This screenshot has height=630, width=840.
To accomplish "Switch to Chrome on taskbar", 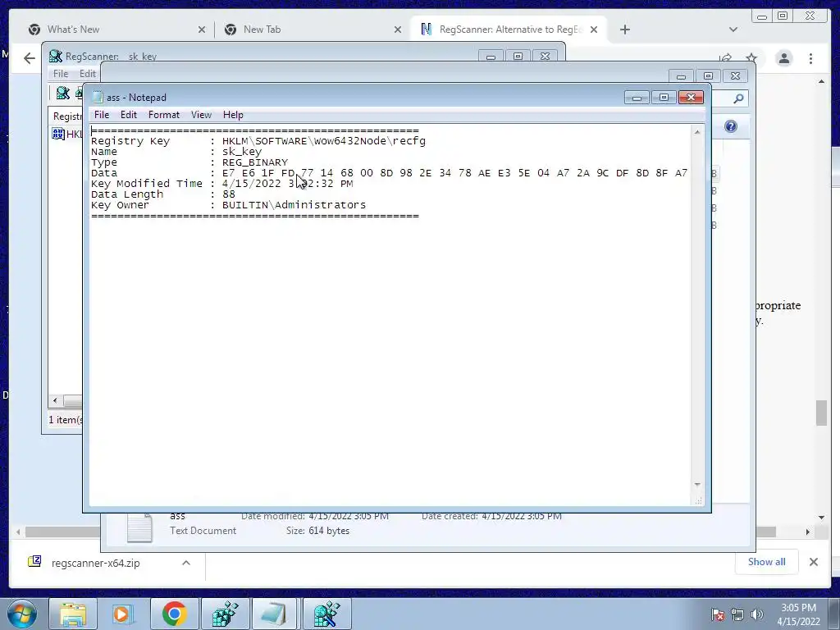I will click(x=174, y=614).
